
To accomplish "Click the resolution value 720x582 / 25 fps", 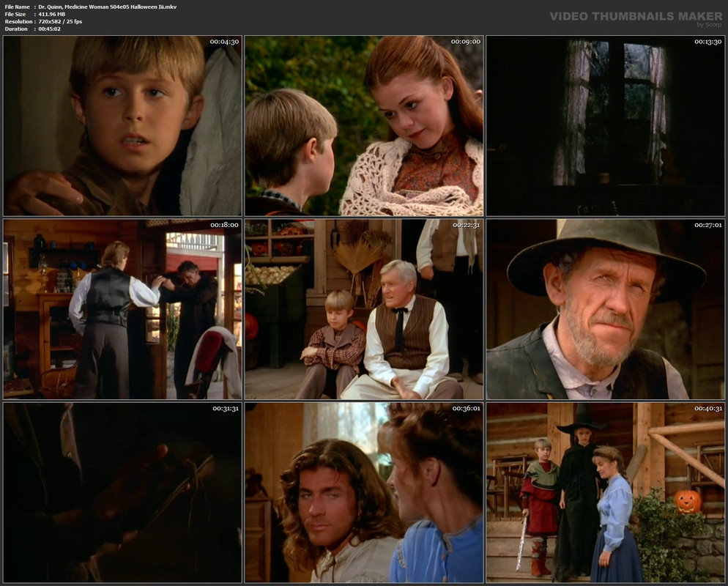I will [60, 22].
